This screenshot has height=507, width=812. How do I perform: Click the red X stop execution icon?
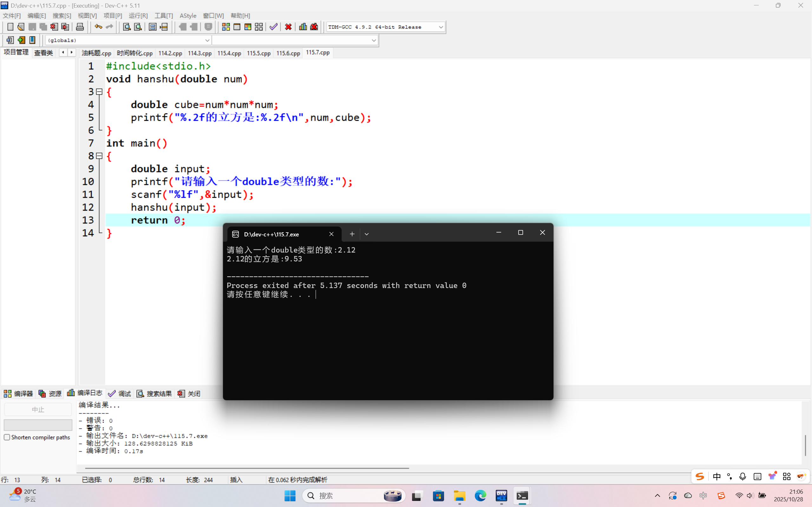[x=288, y=27]
